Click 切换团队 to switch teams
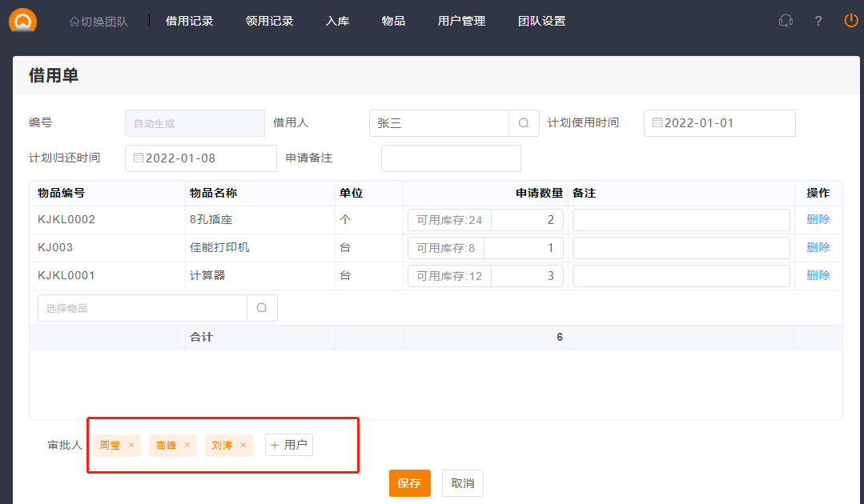864x504 pixels. point(98,22)
